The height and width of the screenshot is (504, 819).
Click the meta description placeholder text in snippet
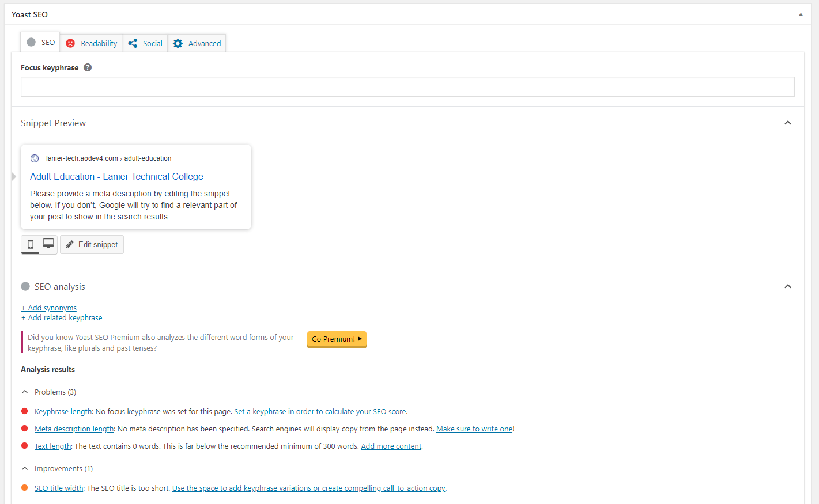(134, 205)
